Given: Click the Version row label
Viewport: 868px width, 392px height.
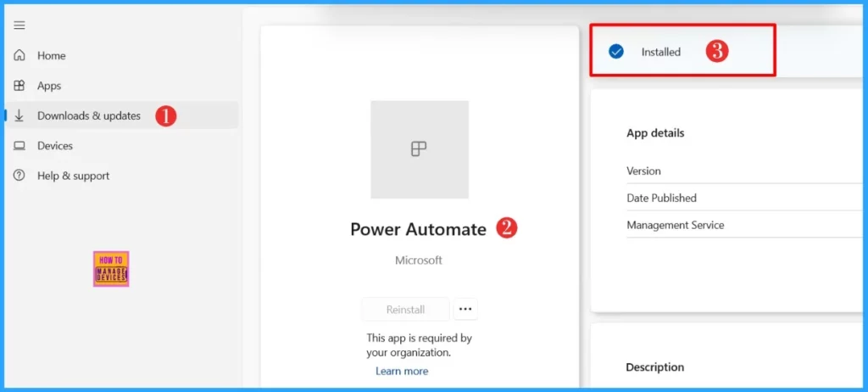Looking at the screenshot, I should tap(644, 171).
